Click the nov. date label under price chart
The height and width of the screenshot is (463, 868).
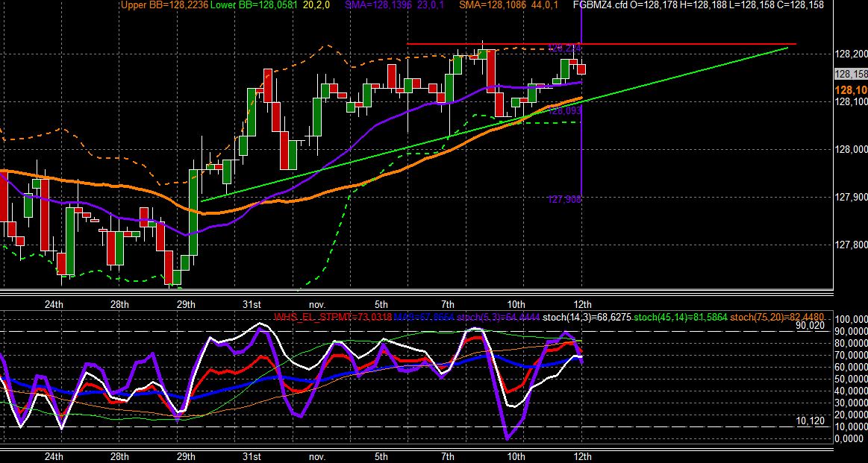click(x=316, y=305)
